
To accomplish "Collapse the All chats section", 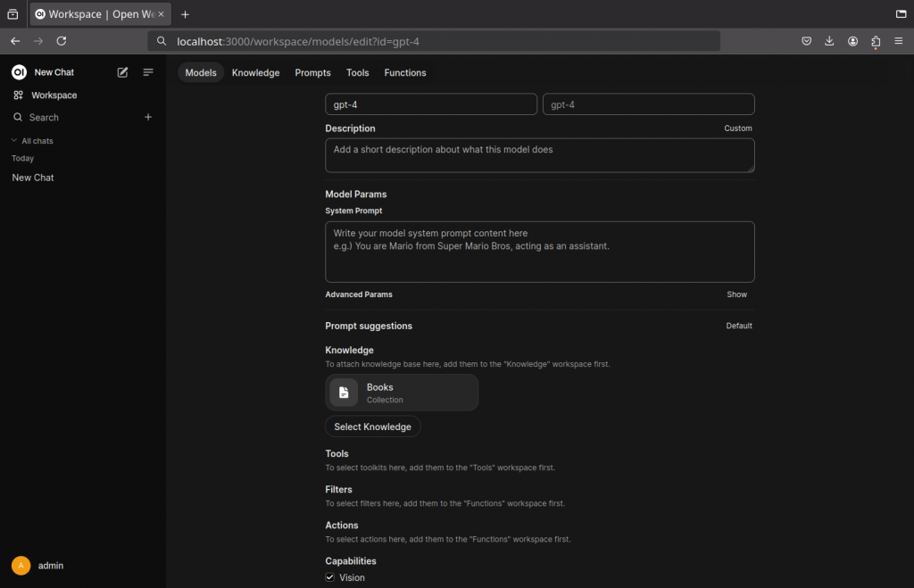I will (x=32, y=141).
